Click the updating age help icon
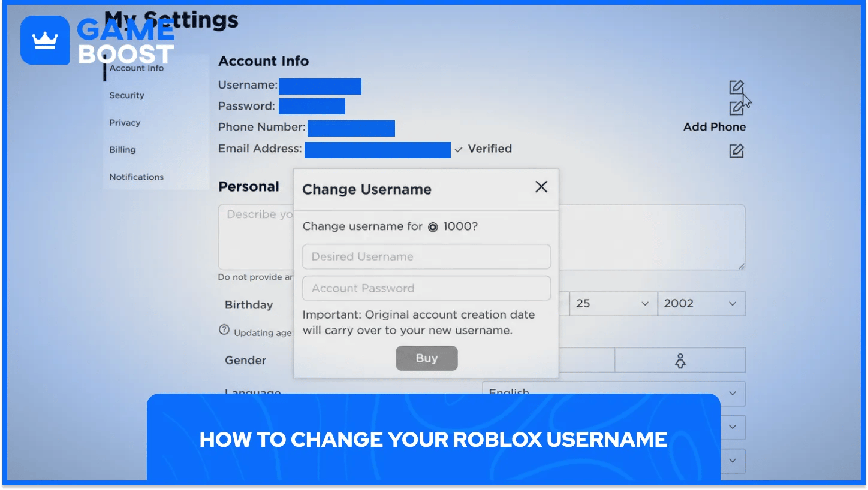The image size is (868, 490). (224, 330)
